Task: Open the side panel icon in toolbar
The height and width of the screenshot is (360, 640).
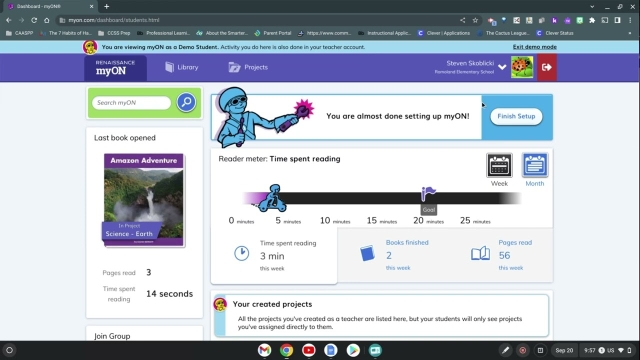Action: [618, 20]
